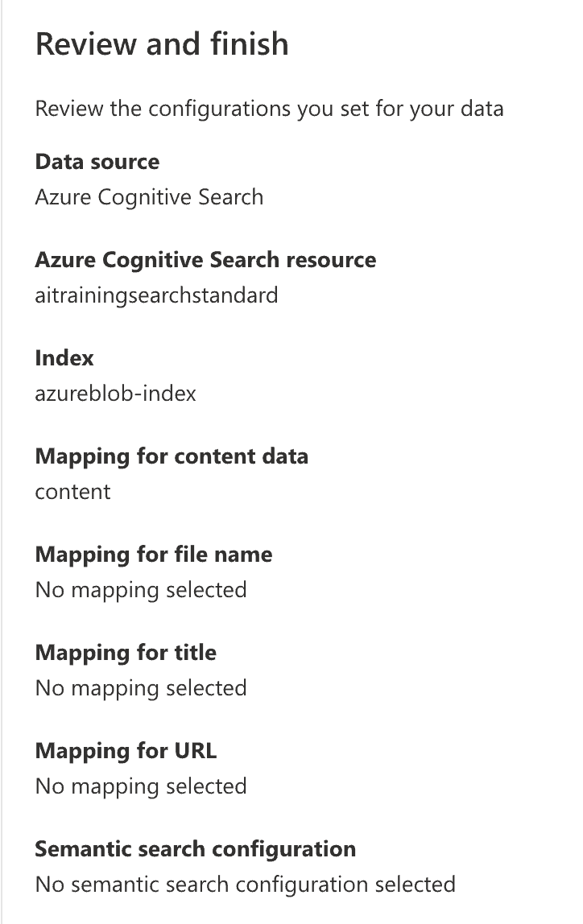The image size is (583, 924).
Task: Click 'No semantic search configuration selected' text
Action: tap(246, 885)
